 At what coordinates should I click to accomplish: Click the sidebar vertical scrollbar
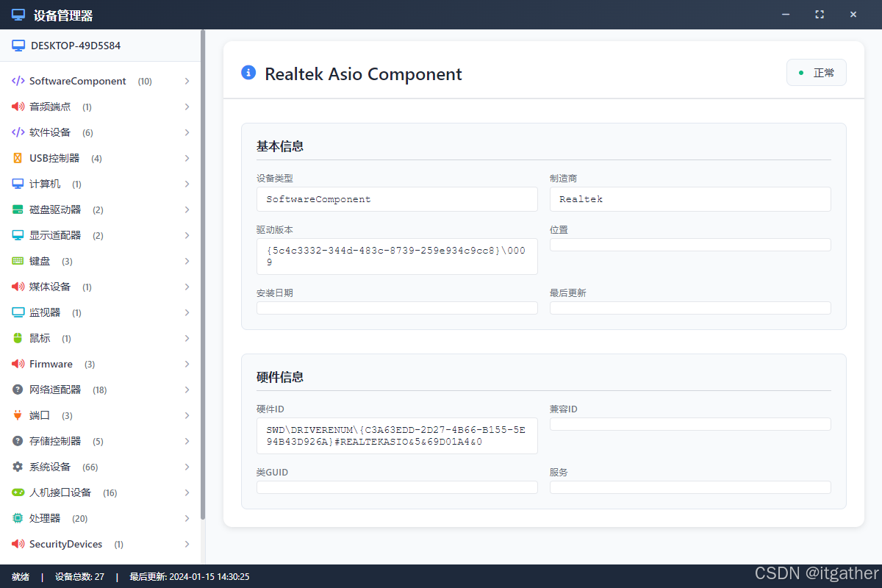[203, 275]
